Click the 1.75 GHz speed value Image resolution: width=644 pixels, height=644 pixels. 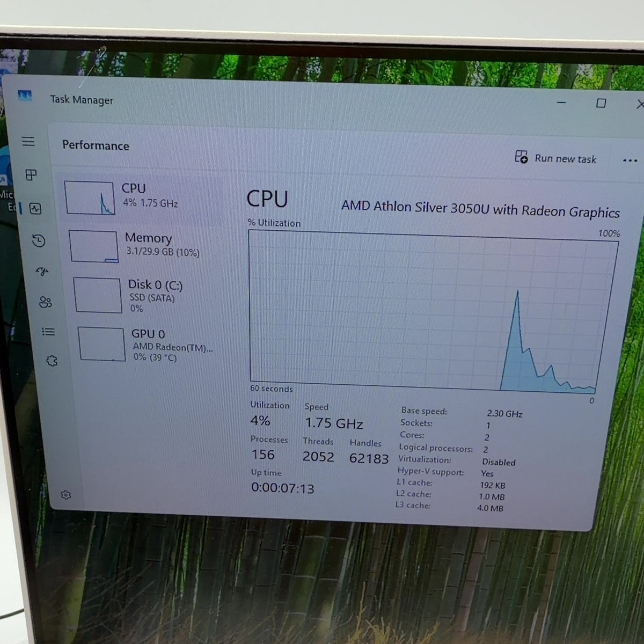click(334, 423)
